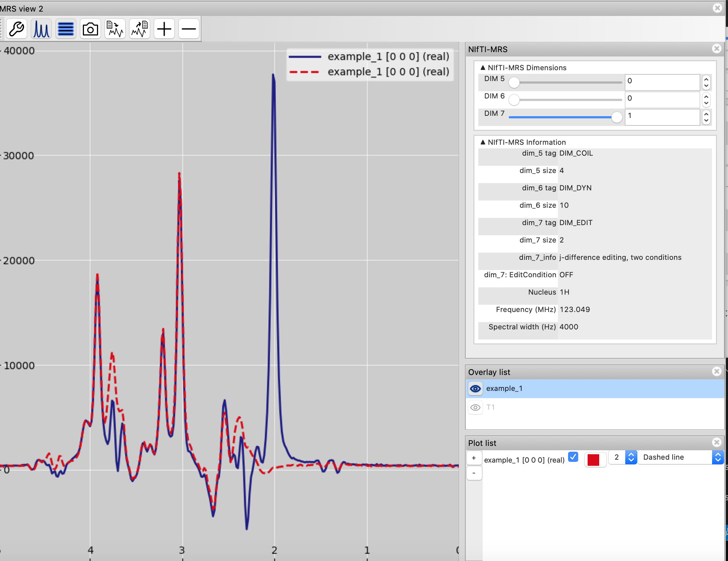The width and height of the screenshot is (728, 561).
Task: Select example_1 [0 0 0] (real) plot entry
Action: (x=524, y=460)
